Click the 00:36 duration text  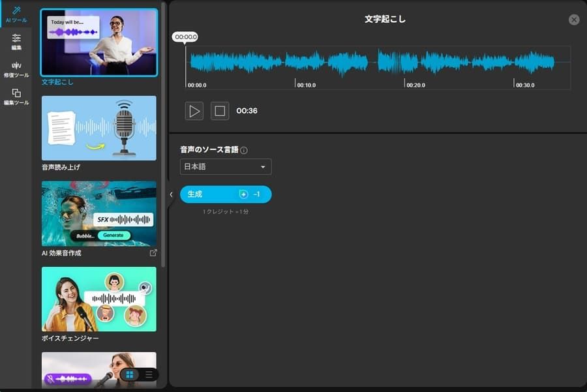click(x=247, y=111)
